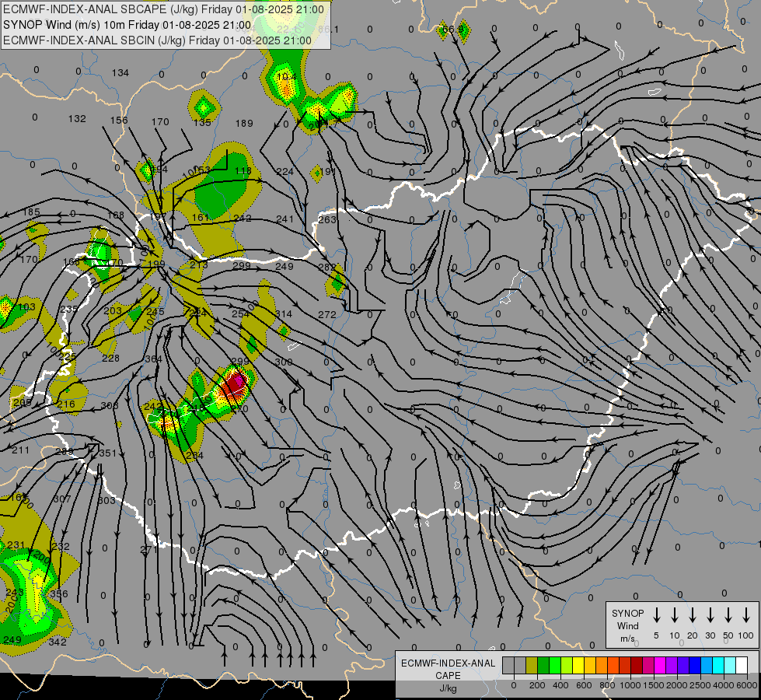This screenshot has width=761, height=700.
Task: Pick the white CAPE legend swatch
Action: [742, 665]
